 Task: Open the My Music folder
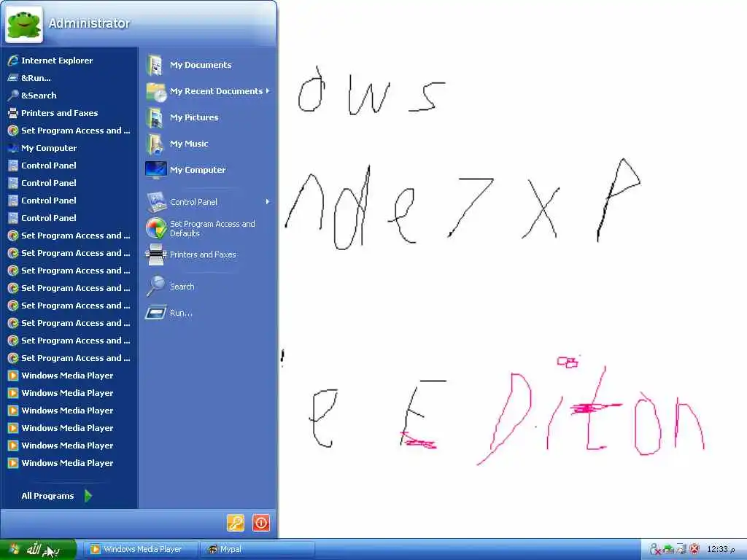pyautogui.click(x=208, y=144)
